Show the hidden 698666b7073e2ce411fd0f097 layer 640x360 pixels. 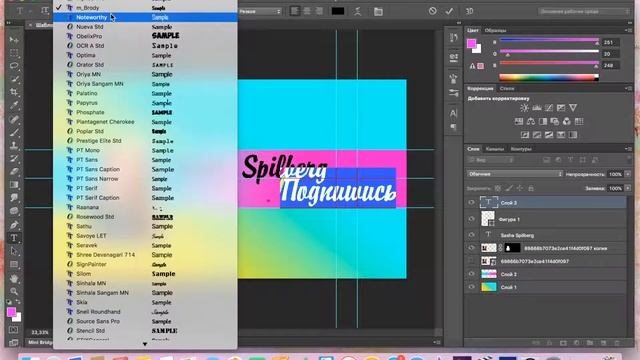tap(471, 261)
